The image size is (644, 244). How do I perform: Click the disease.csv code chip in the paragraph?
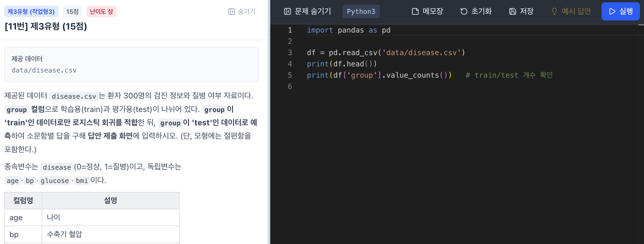(74, 96)
